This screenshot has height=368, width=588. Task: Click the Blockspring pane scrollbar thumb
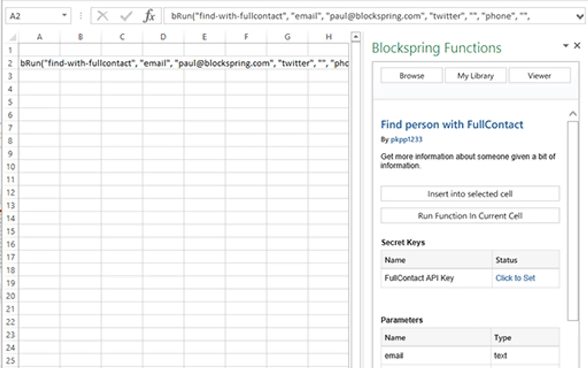(573, 221)
